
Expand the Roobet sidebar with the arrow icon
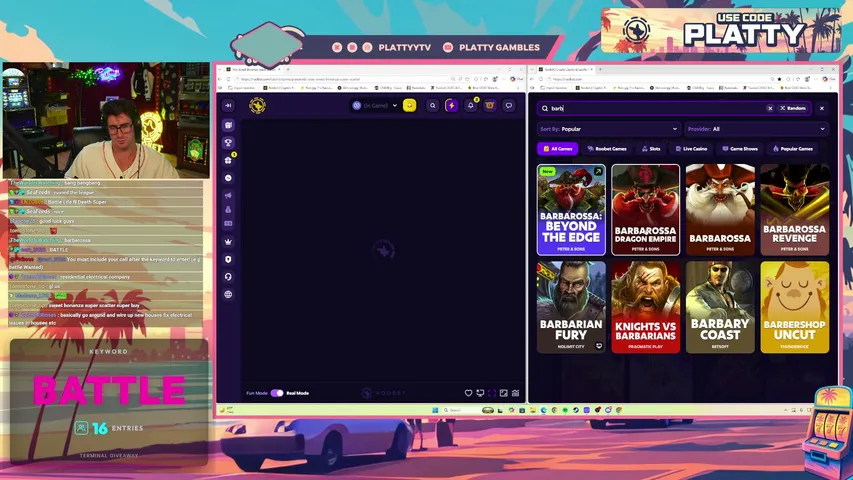click(228, 106)
